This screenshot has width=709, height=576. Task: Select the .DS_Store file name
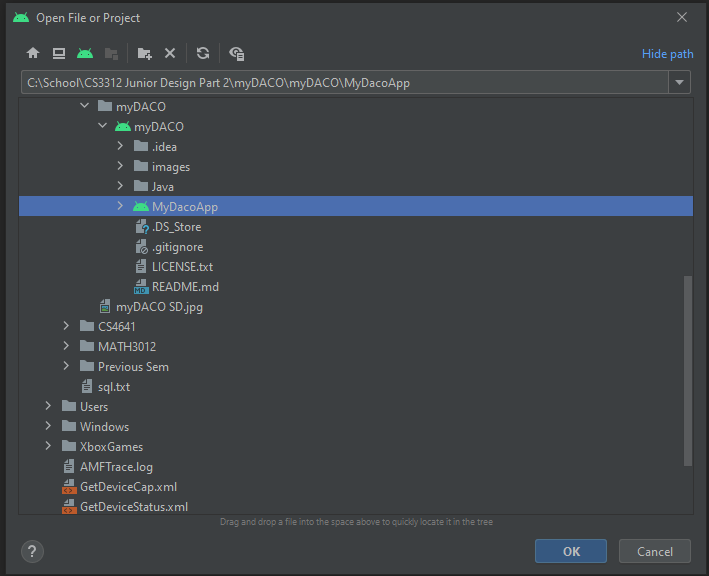point(176,227)
